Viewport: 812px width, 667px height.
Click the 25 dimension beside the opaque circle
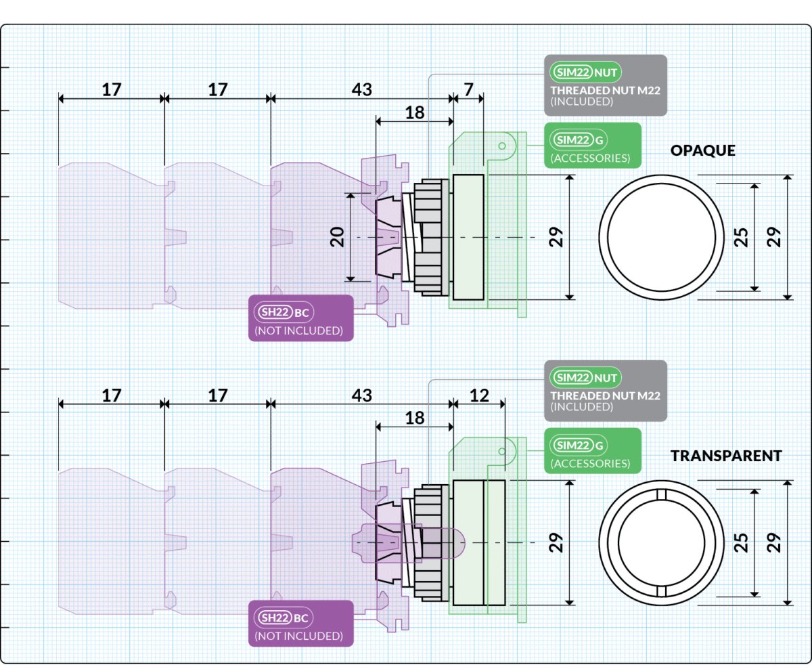click(x=742, y=236)
